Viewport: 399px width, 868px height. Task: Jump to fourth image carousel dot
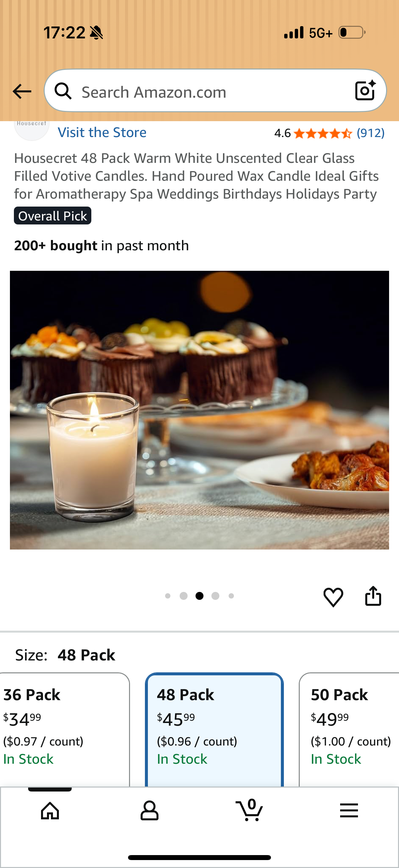tap(215, 596)
